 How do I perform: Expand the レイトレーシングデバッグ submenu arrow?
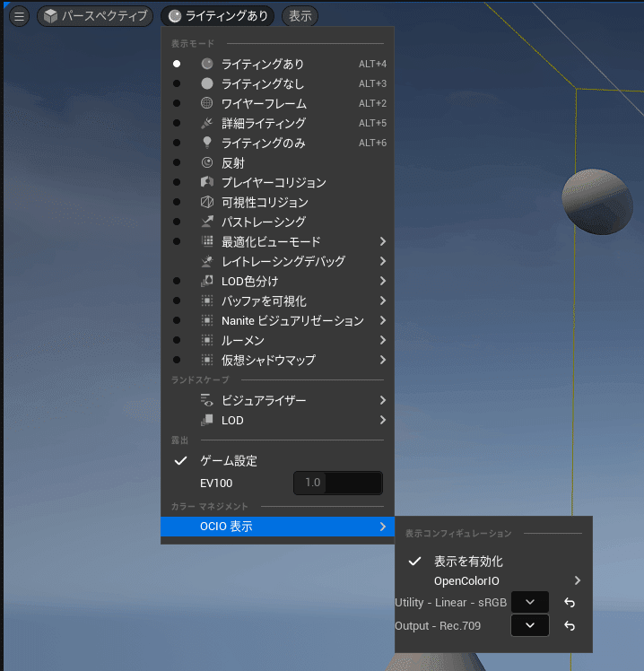tap(383, 261)
